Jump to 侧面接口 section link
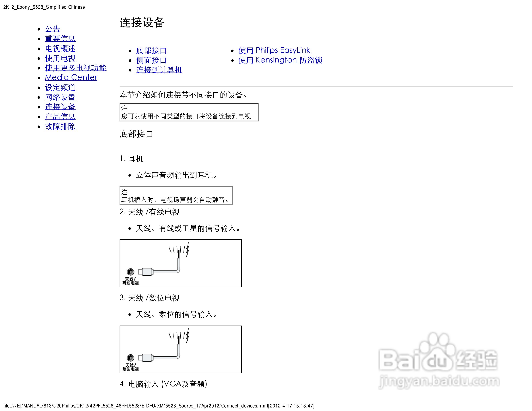 151,60
